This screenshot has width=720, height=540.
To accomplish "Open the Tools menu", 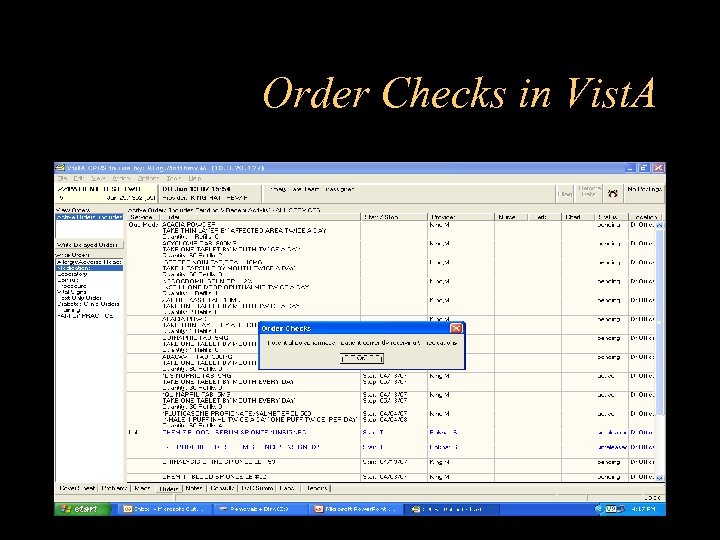I will point(174,178).
